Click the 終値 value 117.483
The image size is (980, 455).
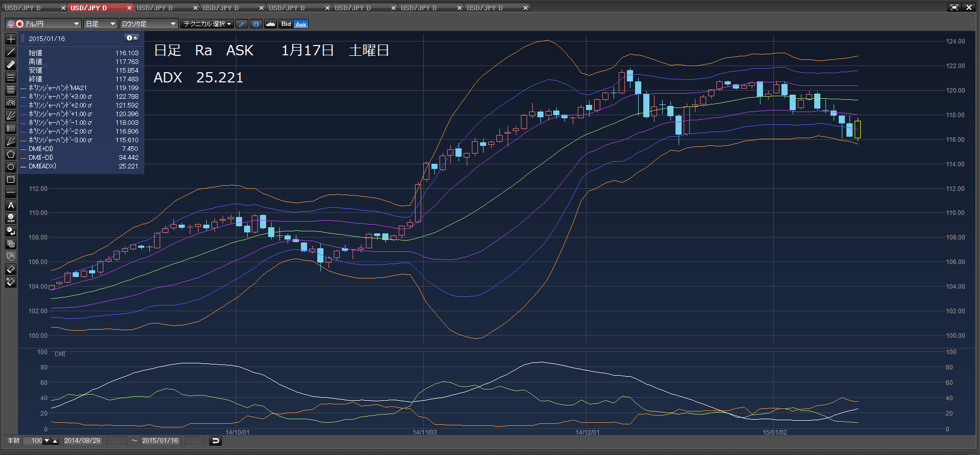[x=127, y=79]
